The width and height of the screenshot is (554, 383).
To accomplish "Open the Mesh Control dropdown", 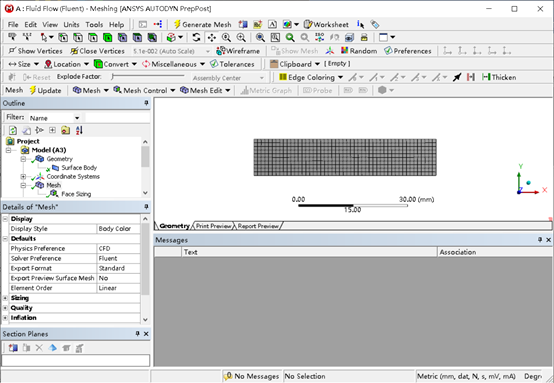I will [x=173, y=90].
